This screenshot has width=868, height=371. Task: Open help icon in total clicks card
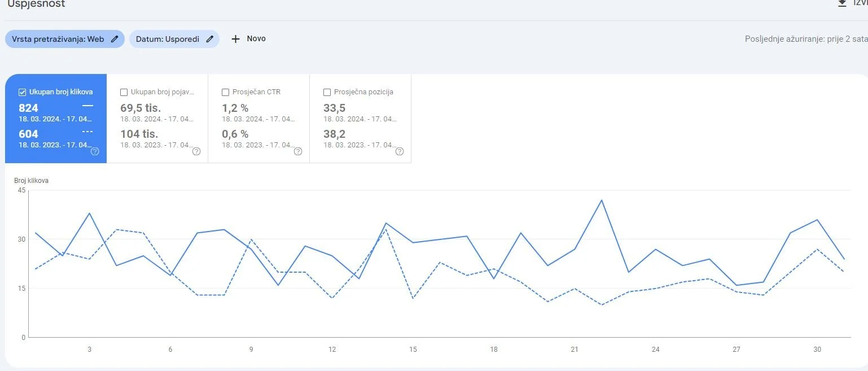(x=95, y=151)
